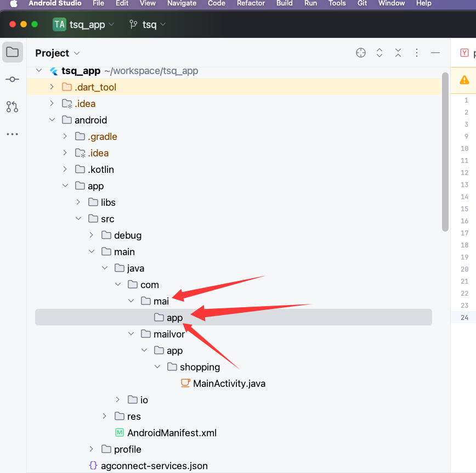
Task: Open the tsq git branch dropdown
Action: pos(147,25)
